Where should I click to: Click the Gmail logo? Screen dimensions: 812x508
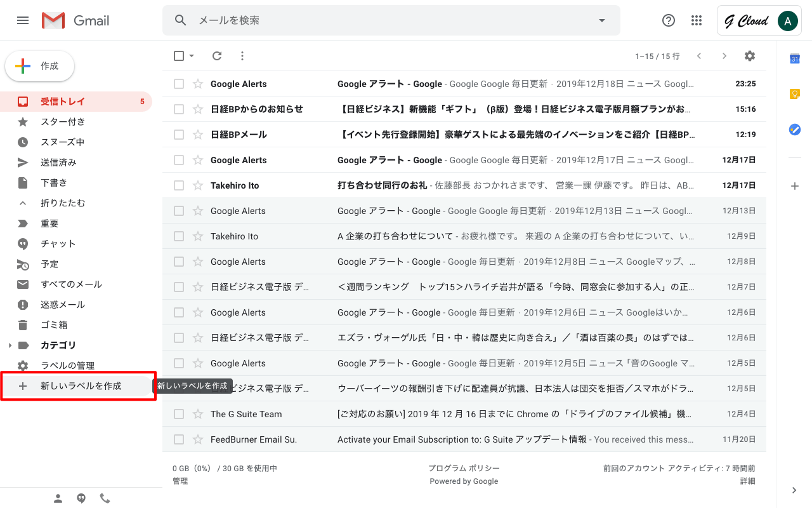pos(75,20)
